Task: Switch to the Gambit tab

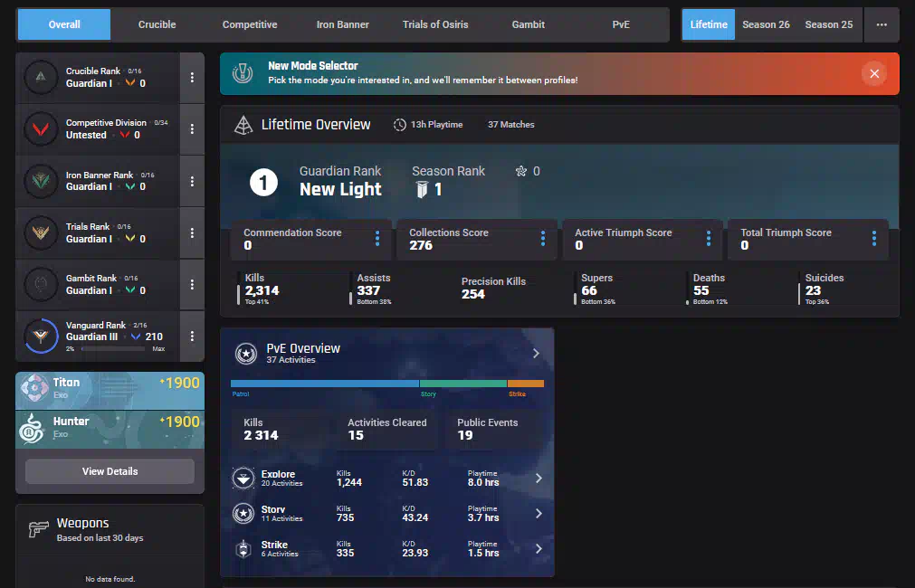Action: click(x=529, y=24)
